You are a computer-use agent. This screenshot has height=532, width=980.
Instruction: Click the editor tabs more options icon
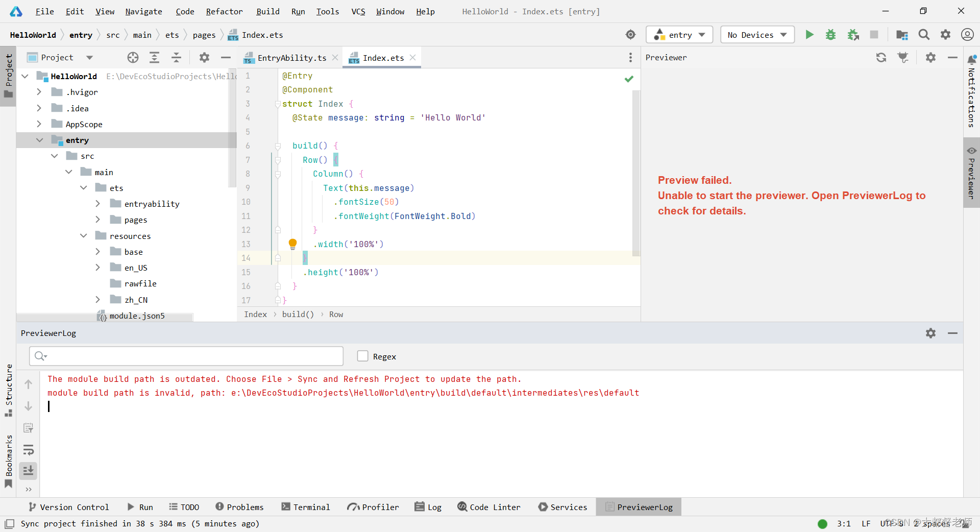pyautogui.click(x=630, y=58)
